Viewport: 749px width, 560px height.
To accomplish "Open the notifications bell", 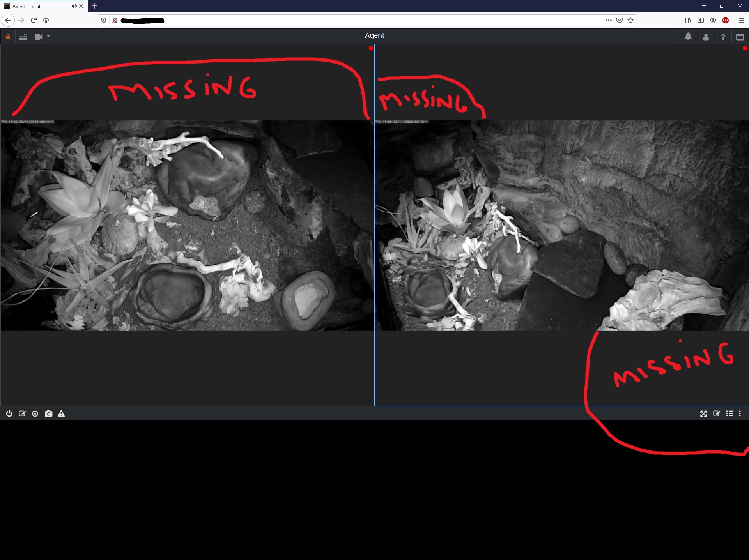I will (688, 37).
